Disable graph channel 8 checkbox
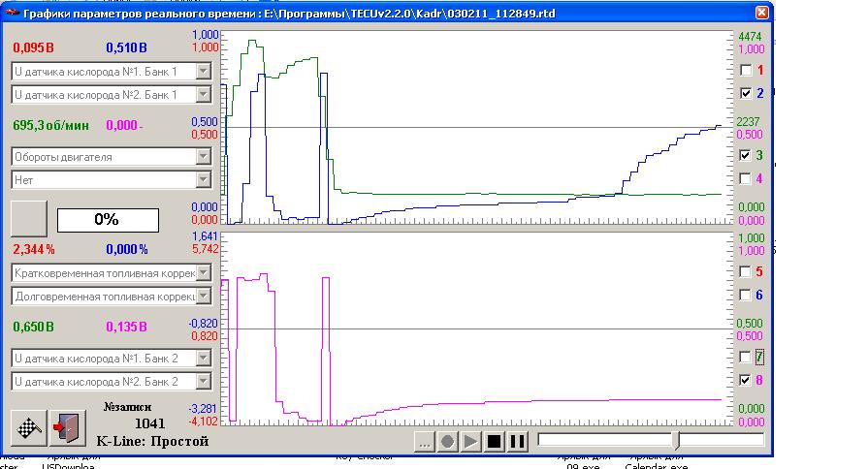868x469 pixels. 745,381
